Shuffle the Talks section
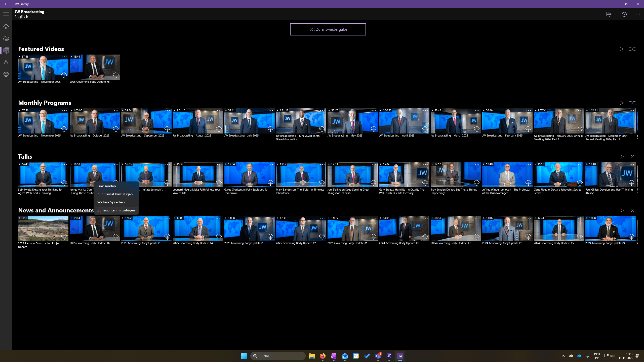This screenshot has width=644, height=362. pyautogui.click(x=632, y=157)
